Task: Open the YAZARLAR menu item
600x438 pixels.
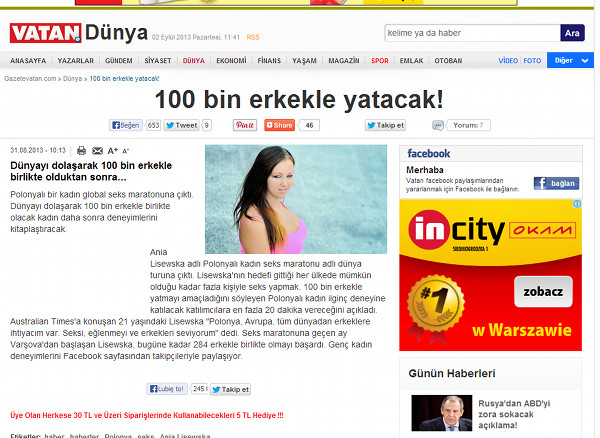Action: point(75,60)
